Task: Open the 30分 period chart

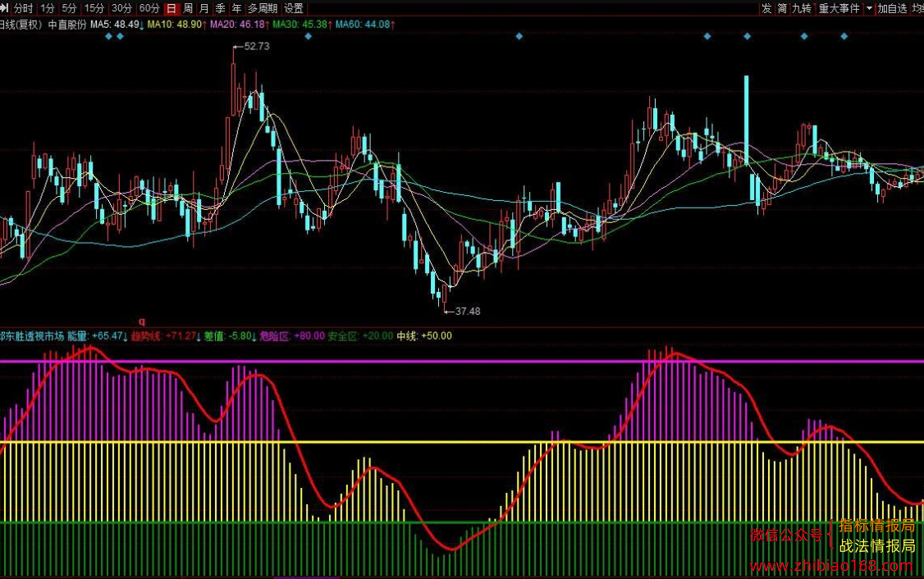Action: point(121,8)
